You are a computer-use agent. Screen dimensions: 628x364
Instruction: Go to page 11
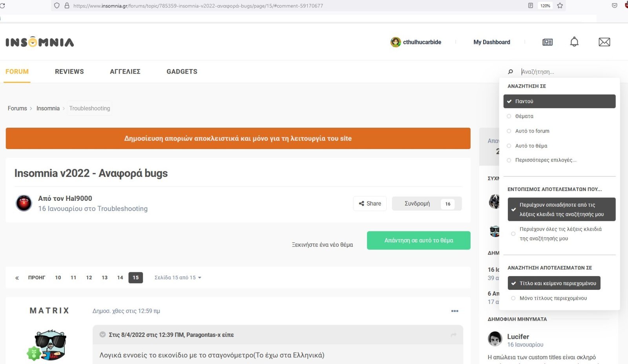[x=73, y=278]
